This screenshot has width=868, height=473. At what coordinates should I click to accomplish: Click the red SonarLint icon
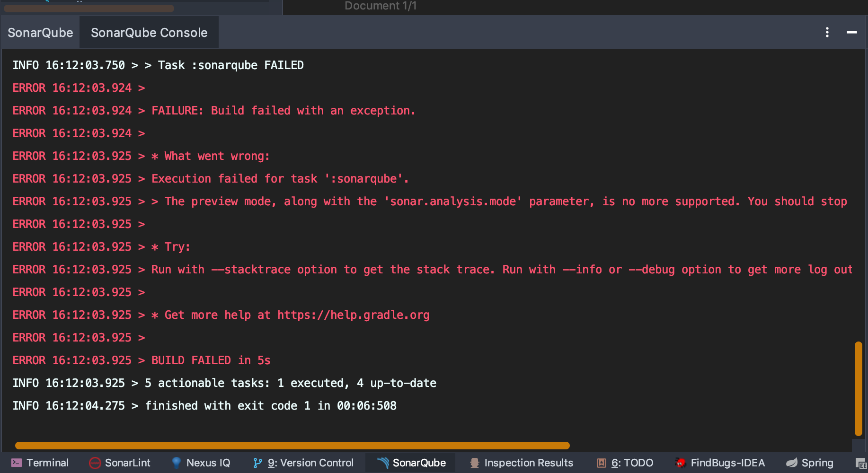(x=95, y=463)
